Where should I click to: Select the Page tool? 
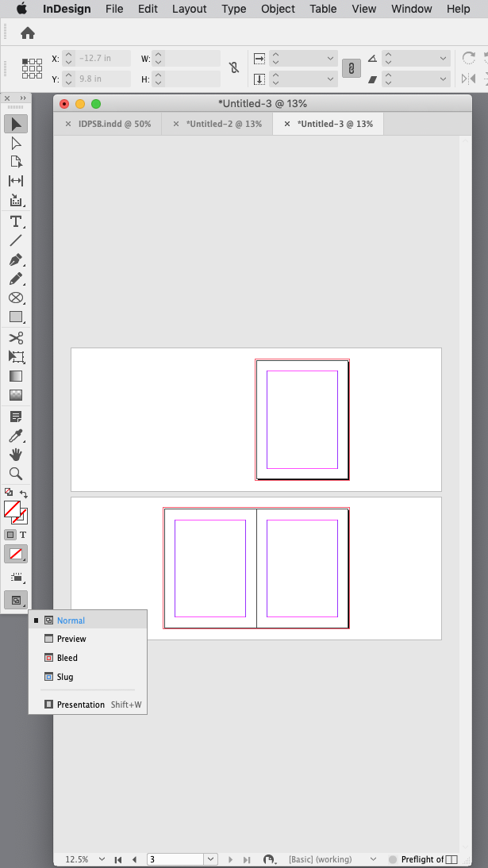pos(16,162)
